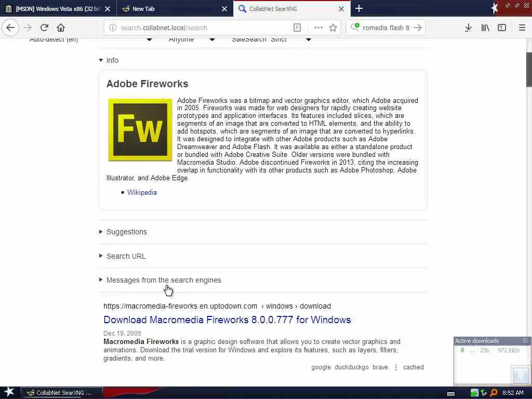Click the uptodown result URL text

click(x=217, y=306)
